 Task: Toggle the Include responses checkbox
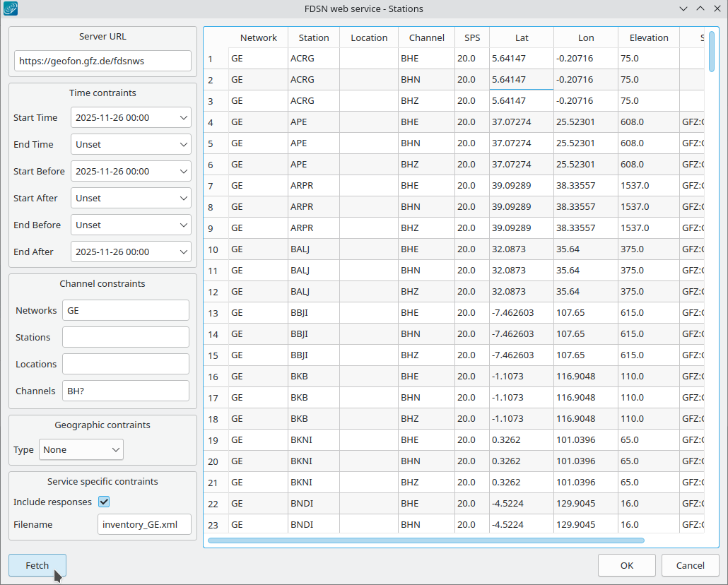[104, 502]
